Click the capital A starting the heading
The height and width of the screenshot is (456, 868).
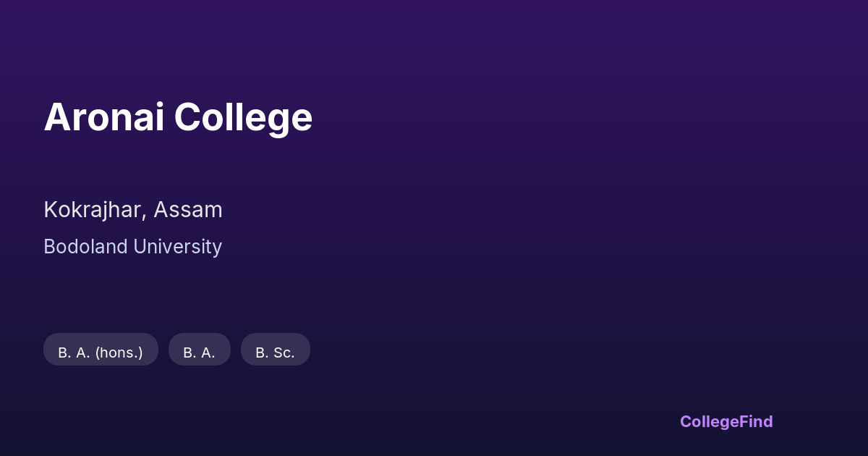point(56,117)
